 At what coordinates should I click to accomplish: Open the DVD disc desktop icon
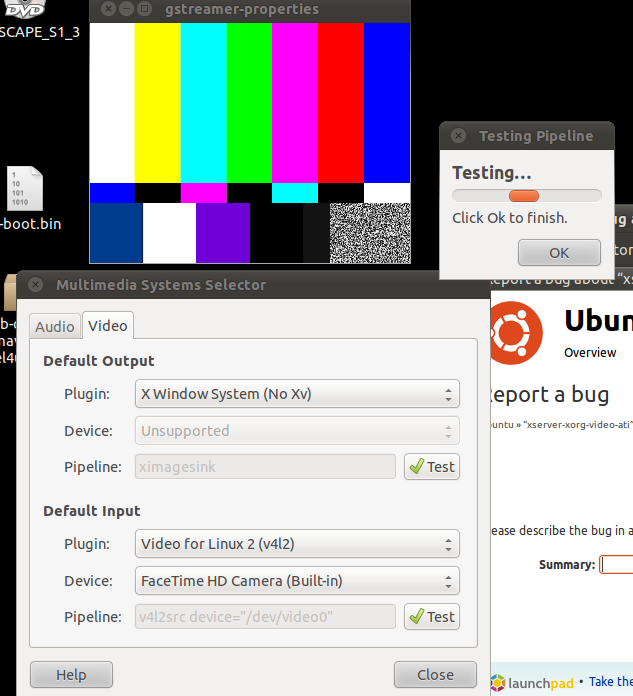pos(27,10)
